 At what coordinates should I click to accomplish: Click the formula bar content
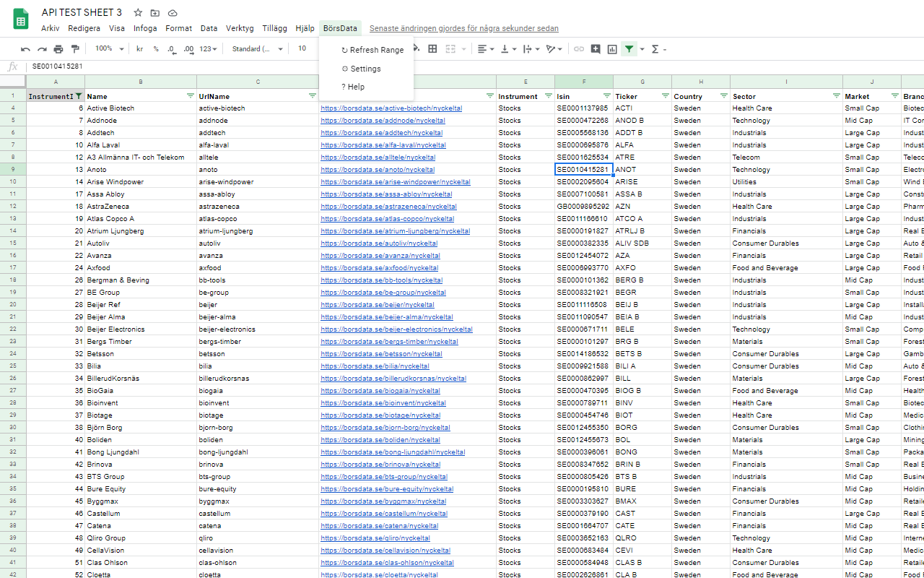[57, 66]
